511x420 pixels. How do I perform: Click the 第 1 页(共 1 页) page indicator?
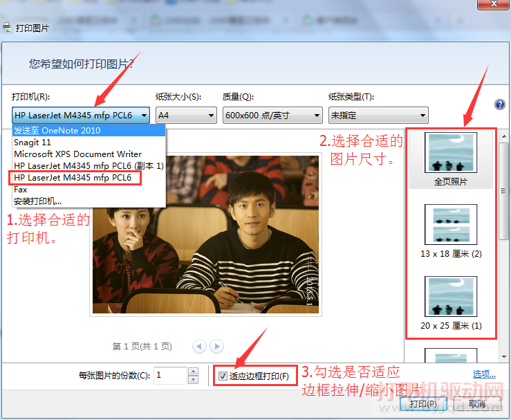point(142,346)
